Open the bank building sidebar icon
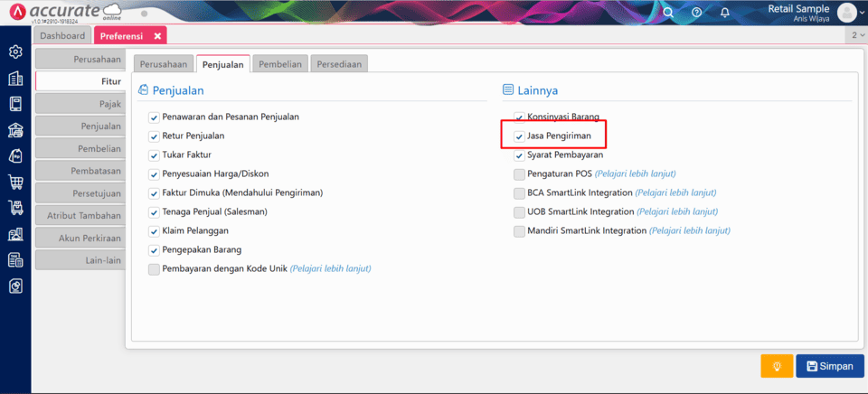Screen dimensions: 868x394 click(15, 129)
